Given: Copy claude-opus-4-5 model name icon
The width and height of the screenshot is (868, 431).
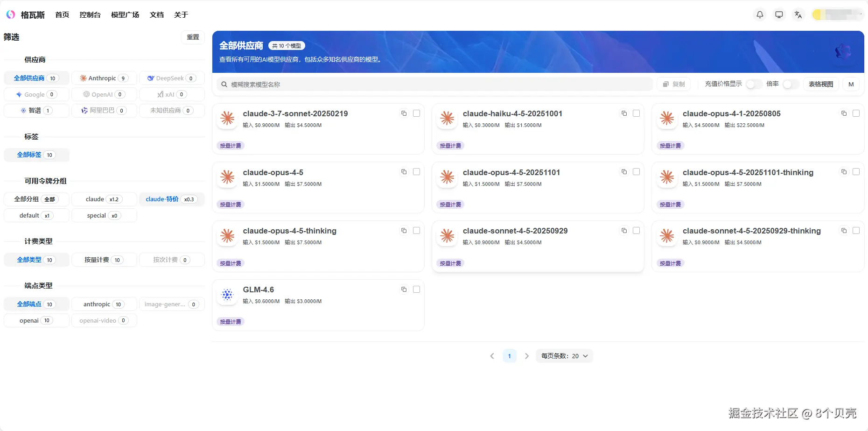Looking at the screenshot, I should click(x=404, y=172).
